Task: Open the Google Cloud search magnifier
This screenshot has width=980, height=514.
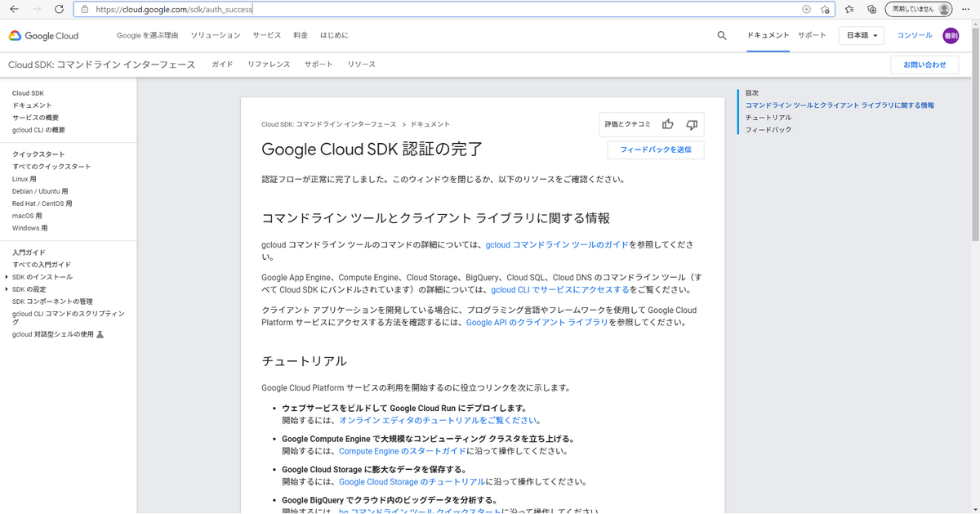Action: pos(722,36)
